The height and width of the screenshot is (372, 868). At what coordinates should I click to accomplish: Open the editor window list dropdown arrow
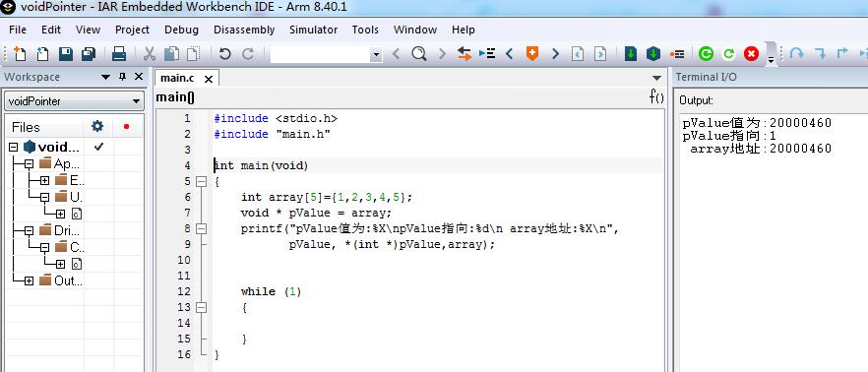tap(656, 78)
